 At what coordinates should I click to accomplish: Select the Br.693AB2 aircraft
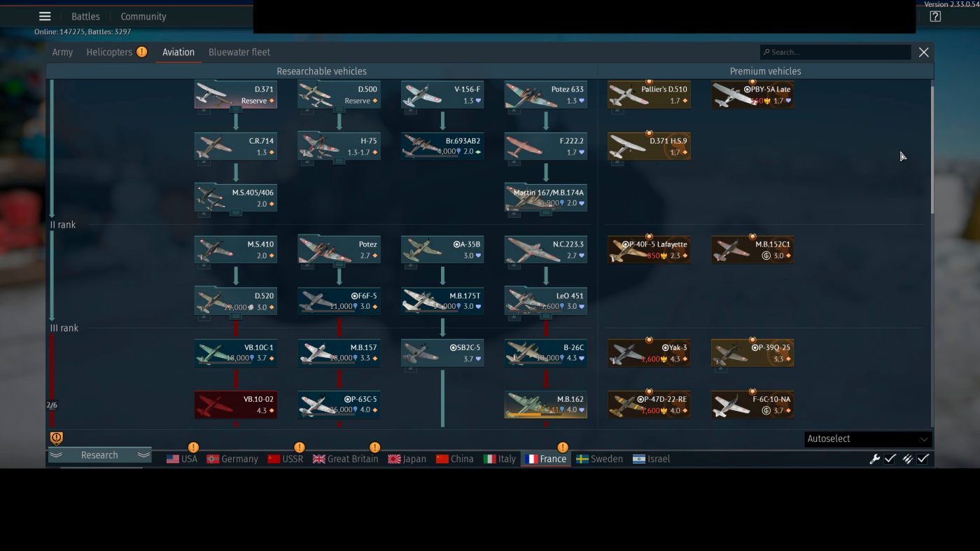click(442, 146)
